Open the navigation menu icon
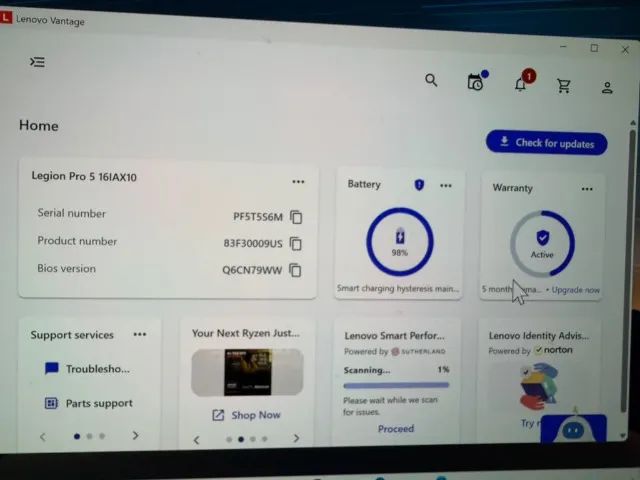The width and height of the screenshot is (640, 480). pos(38,62)
